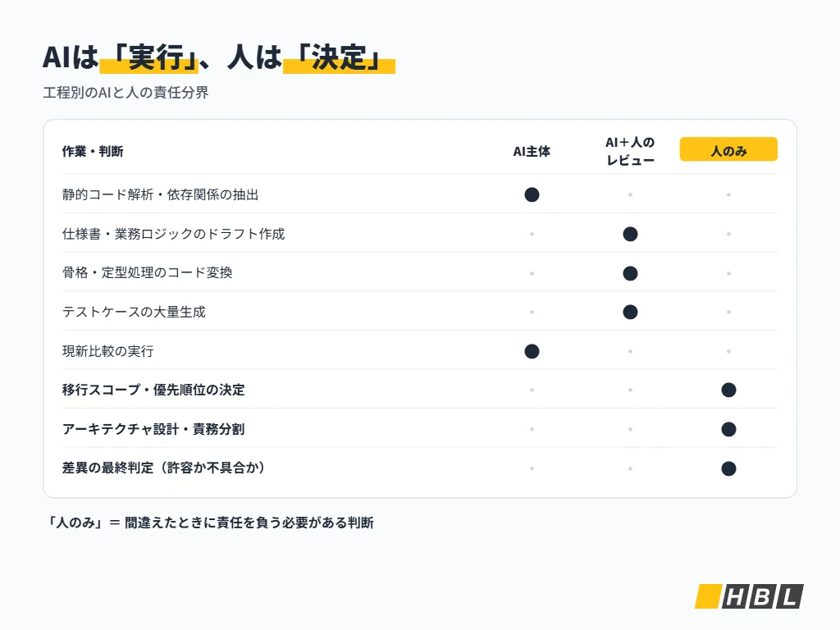
Task: Click the 作業・判断 column header
Action: coord(93,152)
